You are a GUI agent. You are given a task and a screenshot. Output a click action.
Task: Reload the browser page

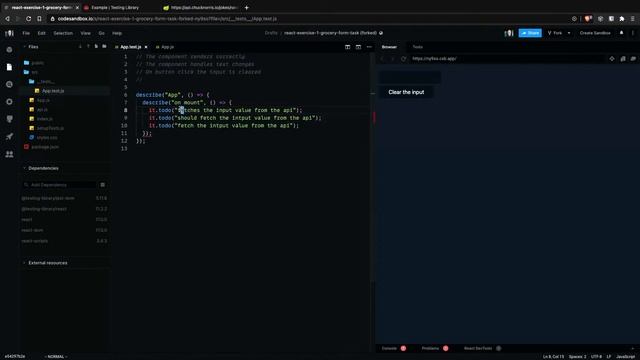(x=28, y=19)
